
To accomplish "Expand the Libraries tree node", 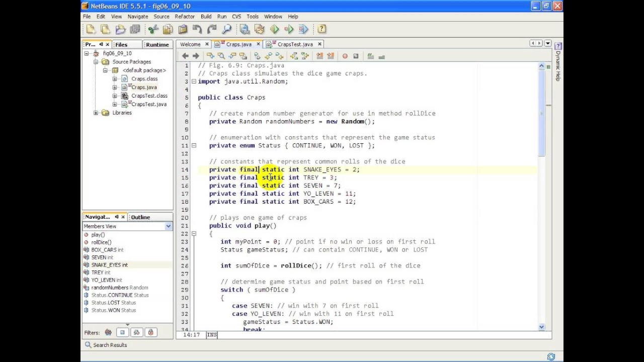I will tap(96, 113).
